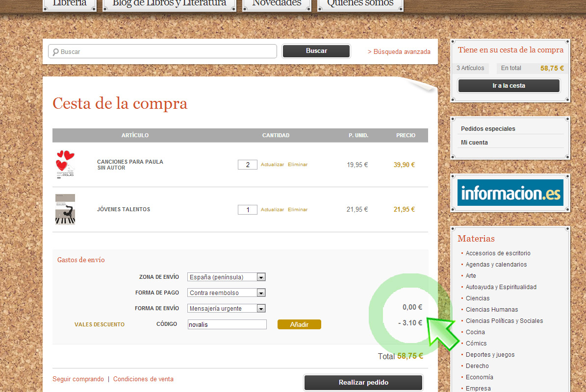Select the Cómics category in Materias
Image resolution: width=586 pixels, height=392 pixels.
pyautogui.click(x=476, y=343)
